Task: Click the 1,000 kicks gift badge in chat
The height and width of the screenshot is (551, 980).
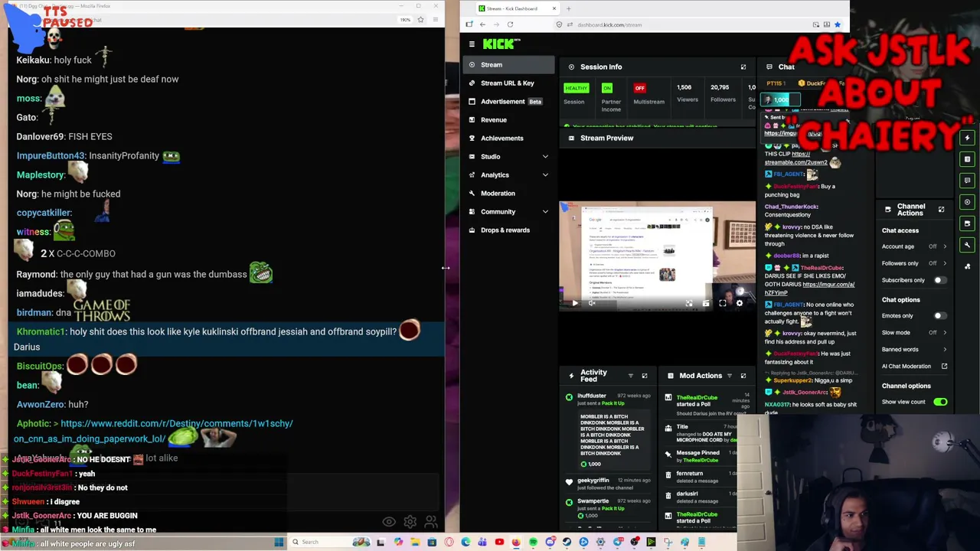Action: (x=781, y=99)
